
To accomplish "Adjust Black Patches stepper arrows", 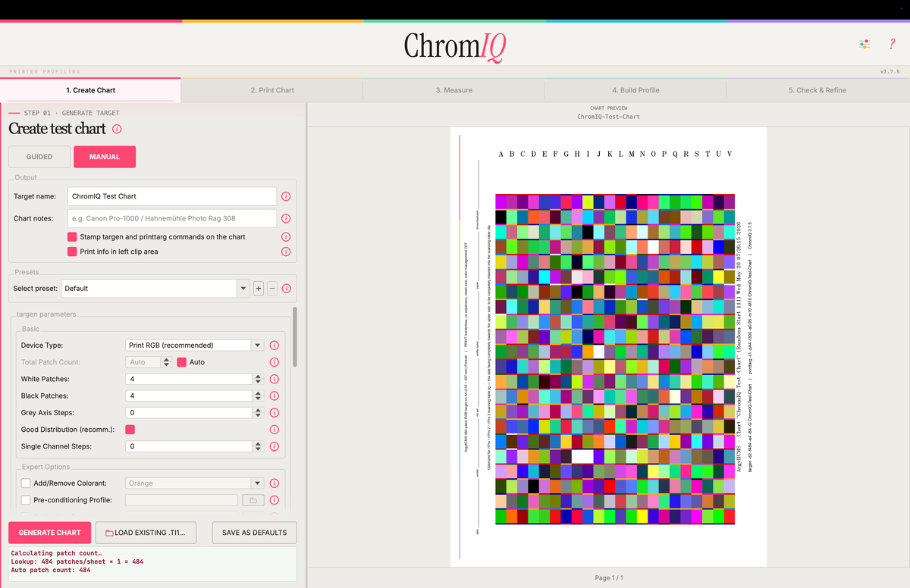I will [259, 396].
